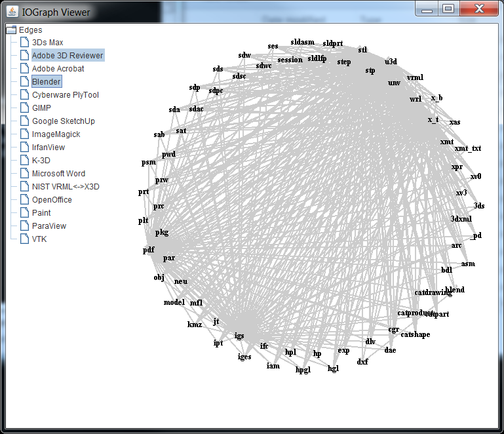
Task: Click the 'u3d' node label
Action: (391, 61)
